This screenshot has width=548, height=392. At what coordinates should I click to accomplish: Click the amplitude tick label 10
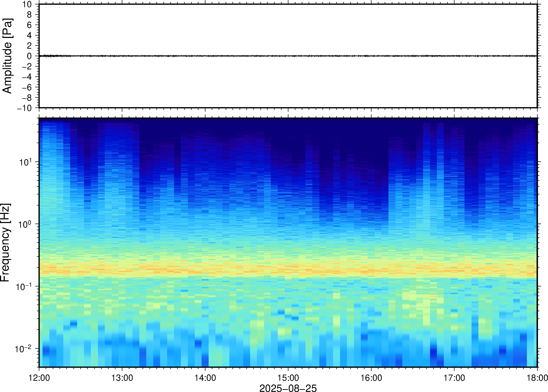click(x=27, y=4)
